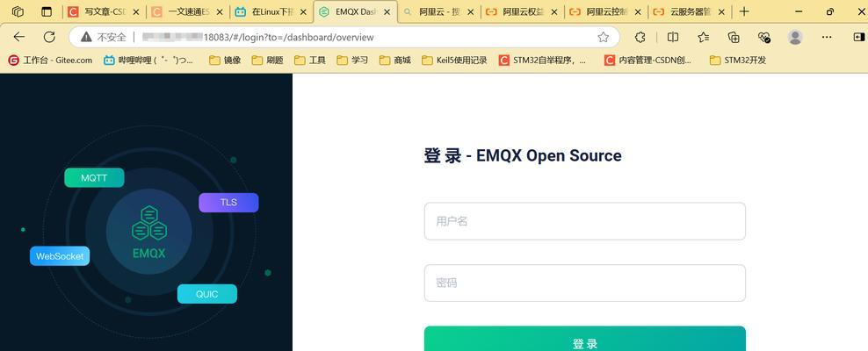The width and height of the screenshot is (868, 351).
Task: Expand the 工具 bookmarks folder
Action: (310, 61)
